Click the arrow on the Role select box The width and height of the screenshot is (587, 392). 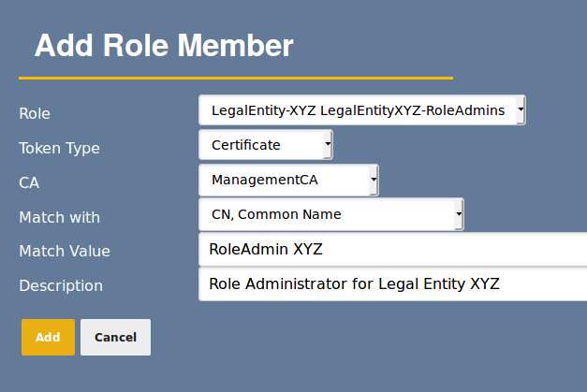click(x=521, y=110)
